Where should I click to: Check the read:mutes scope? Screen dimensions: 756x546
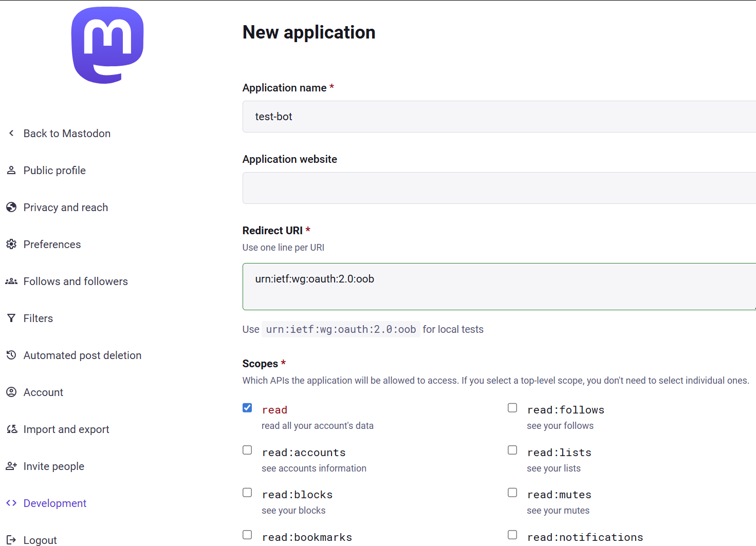click(x=512, y=493)
